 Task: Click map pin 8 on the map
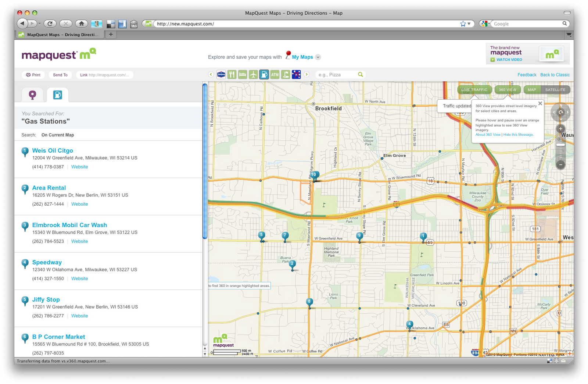click(x=309, y=303)
